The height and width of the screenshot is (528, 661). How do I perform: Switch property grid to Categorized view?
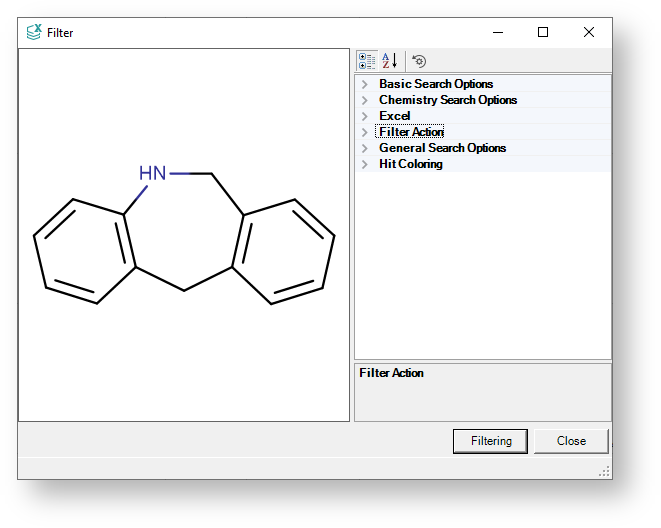(x=367, y=61)
